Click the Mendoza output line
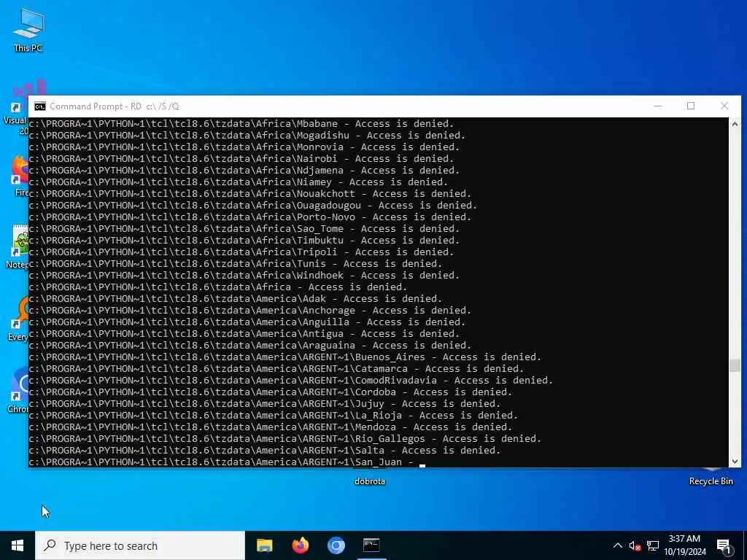 coord(271,427)
